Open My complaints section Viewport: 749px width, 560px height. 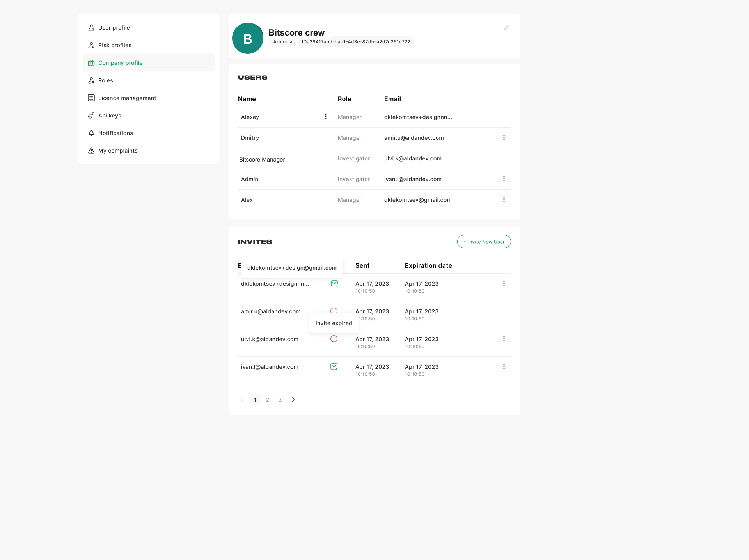(x=149, y=151)
